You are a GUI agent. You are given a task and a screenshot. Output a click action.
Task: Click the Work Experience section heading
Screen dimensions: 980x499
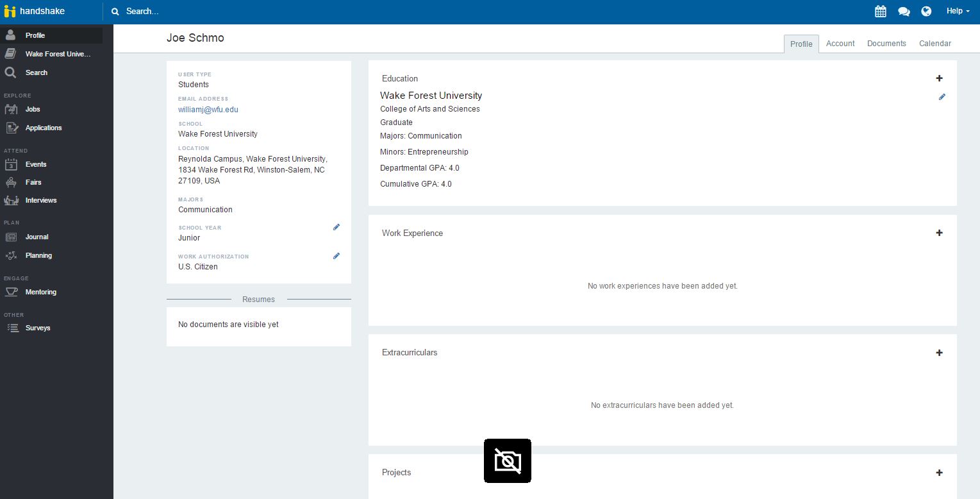pos(412,233)
